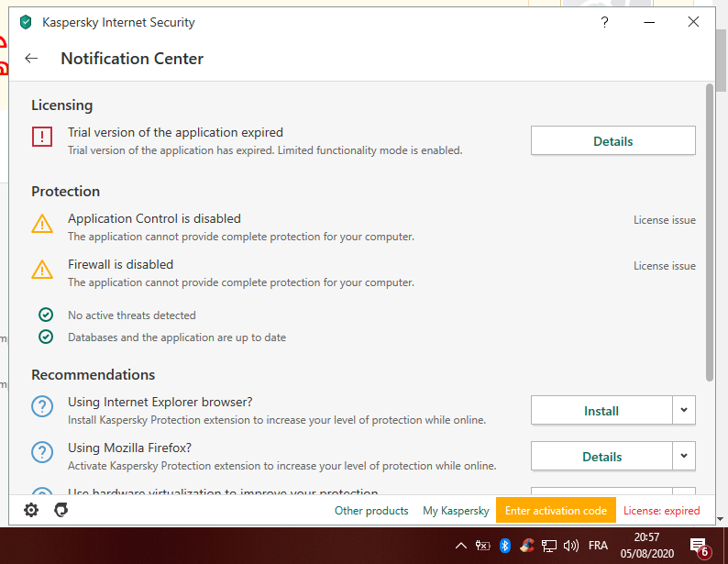The height and width of the screenshot is (564, 728).
Task: Click the Kaspersky shield logo in title bar
Action: pos(26,22)
